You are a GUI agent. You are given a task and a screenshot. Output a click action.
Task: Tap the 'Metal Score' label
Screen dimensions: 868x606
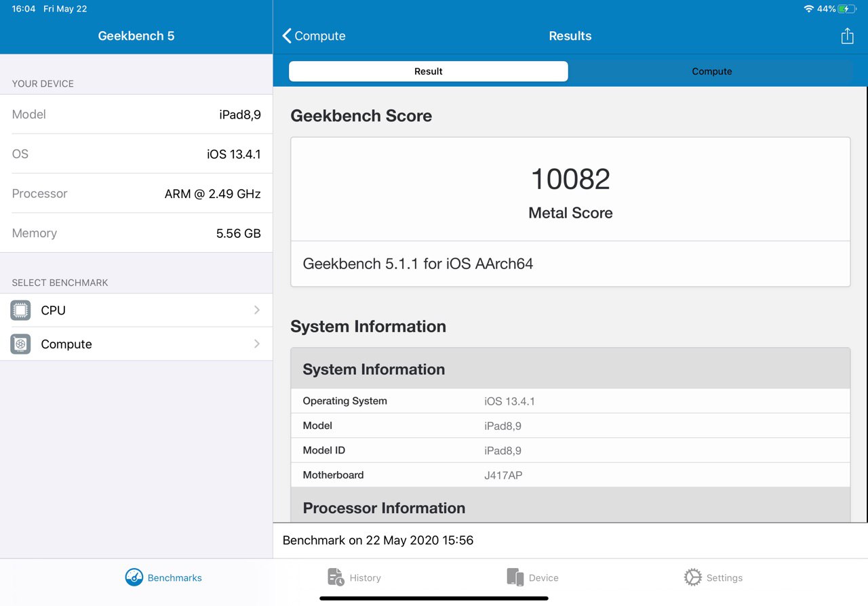570,213
